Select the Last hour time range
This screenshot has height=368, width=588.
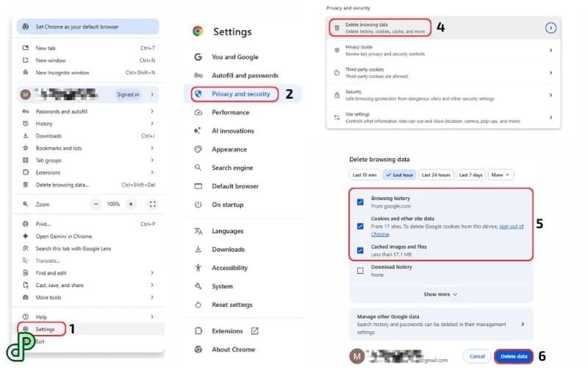(x=399, y=175)
